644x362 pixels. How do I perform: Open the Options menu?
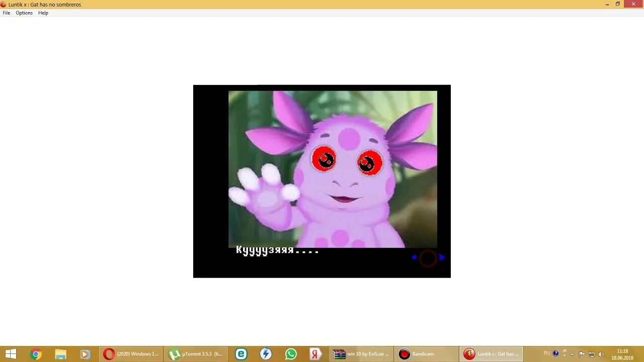coord(24,13)
